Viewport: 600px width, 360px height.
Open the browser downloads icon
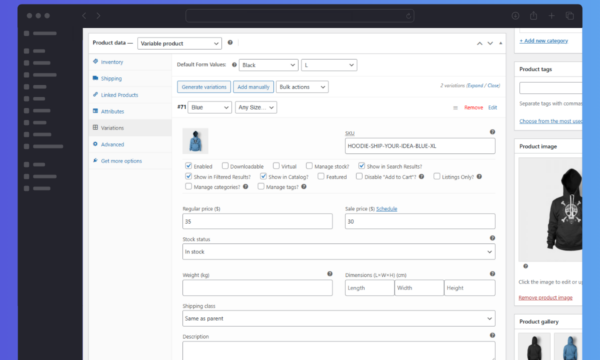515,16
